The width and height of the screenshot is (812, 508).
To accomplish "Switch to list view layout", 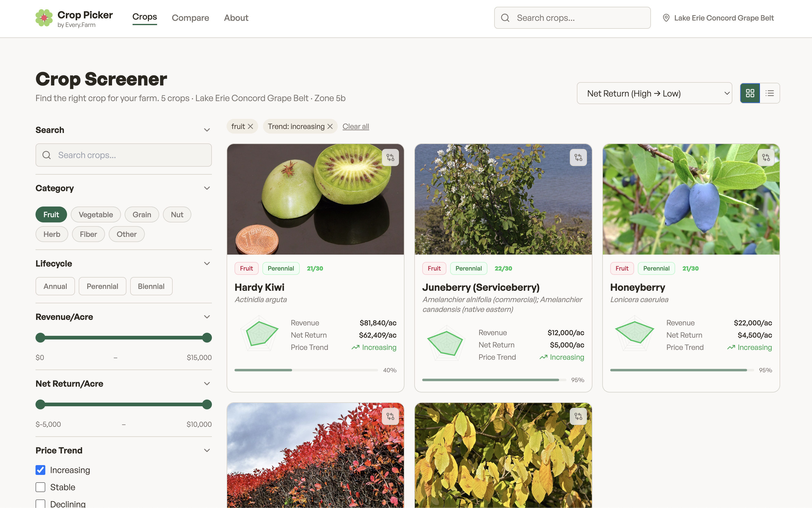I will coord(770,93).
